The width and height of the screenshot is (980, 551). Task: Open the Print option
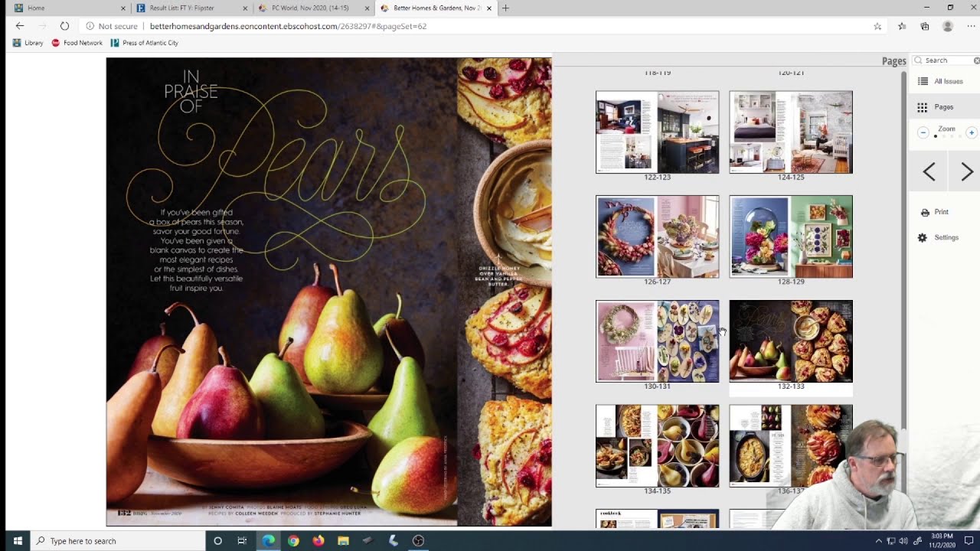934,212
